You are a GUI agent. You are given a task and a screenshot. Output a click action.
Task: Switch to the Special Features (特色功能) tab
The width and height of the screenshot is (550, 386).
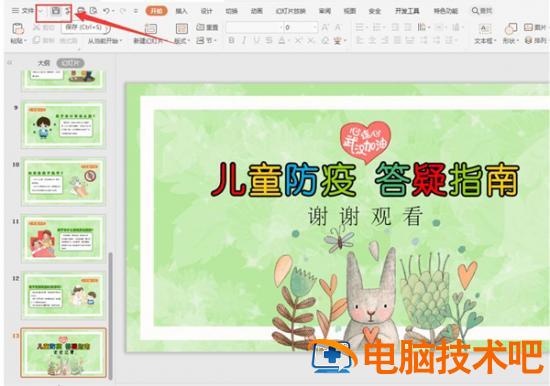[x=445, y=11]
